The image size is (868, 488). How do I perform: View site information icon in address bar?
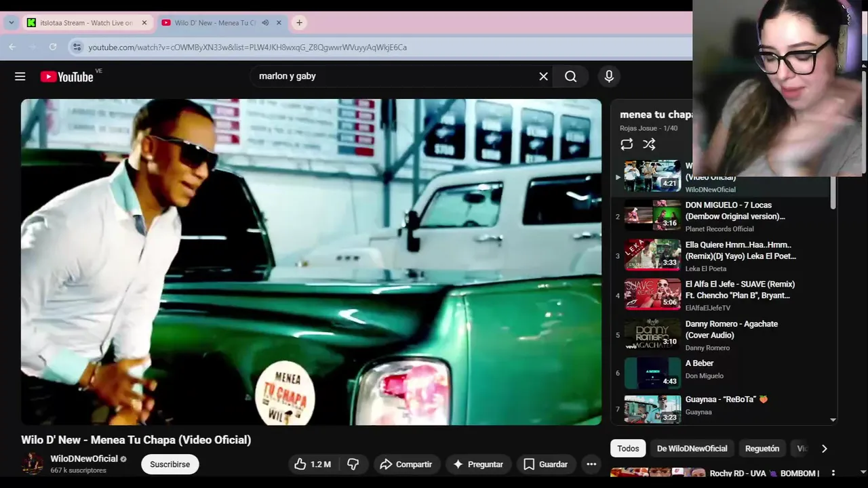[x=77, y=47]
